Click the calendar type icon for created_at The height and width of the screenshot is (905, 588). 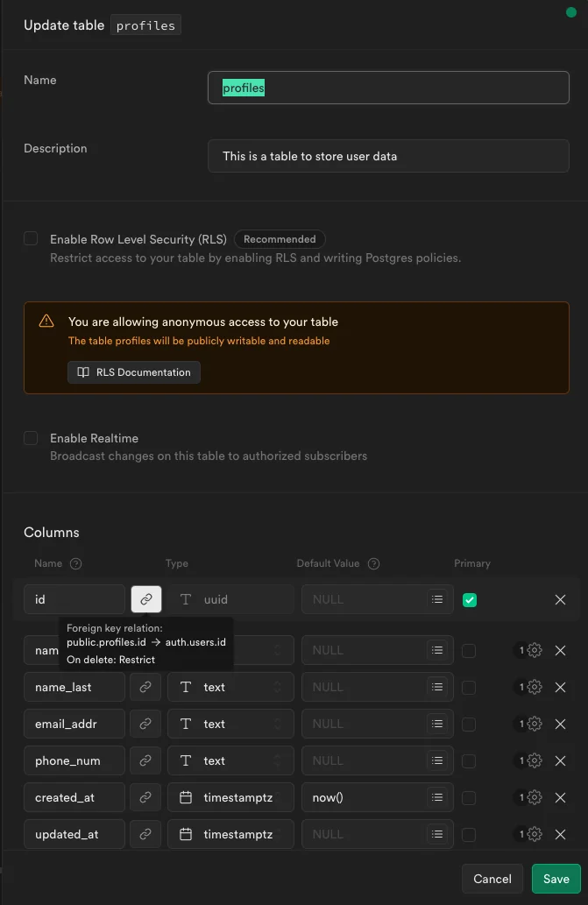pyautogui.click(x=185, y=797)
